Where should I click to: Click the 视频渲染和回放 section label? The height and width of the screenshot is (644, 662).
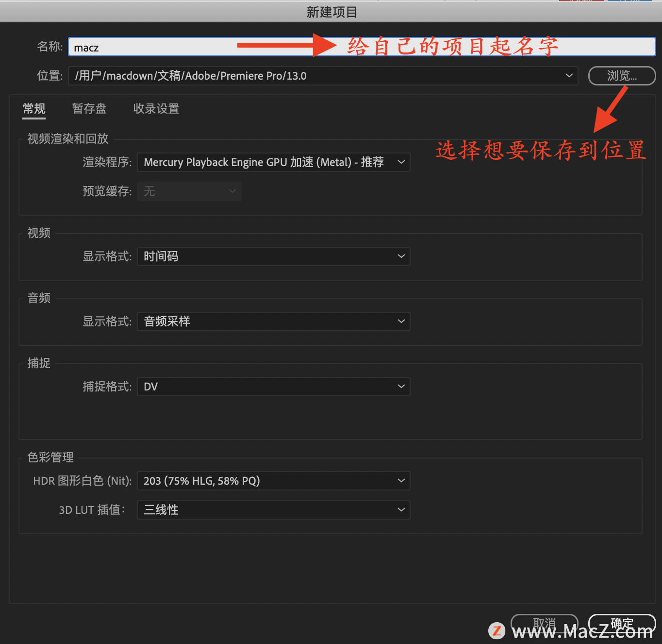(x=68, y=139)
